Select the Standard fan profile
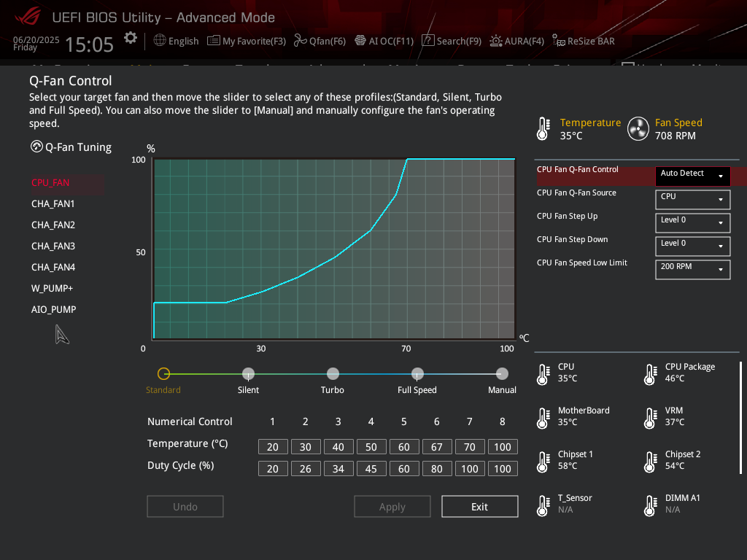Image resolution: width=747 pixels, height=560 pixels. coord(163,374)
